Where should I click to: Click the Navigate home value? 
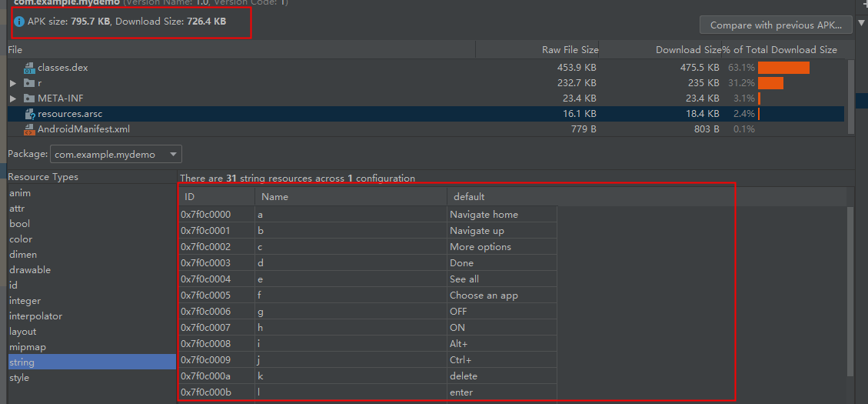pyautogui.click(x=484, y=215)
